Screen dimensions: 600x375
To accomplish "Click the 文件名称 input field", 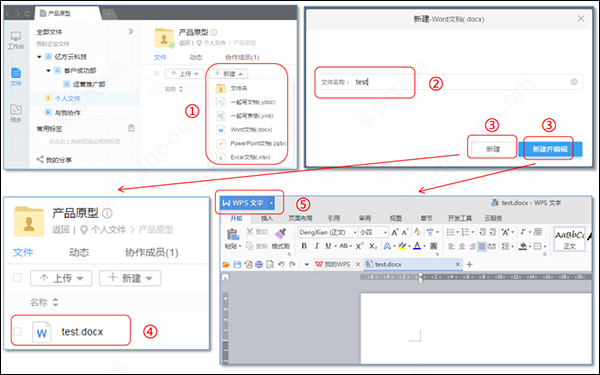I will pos(450,82).
